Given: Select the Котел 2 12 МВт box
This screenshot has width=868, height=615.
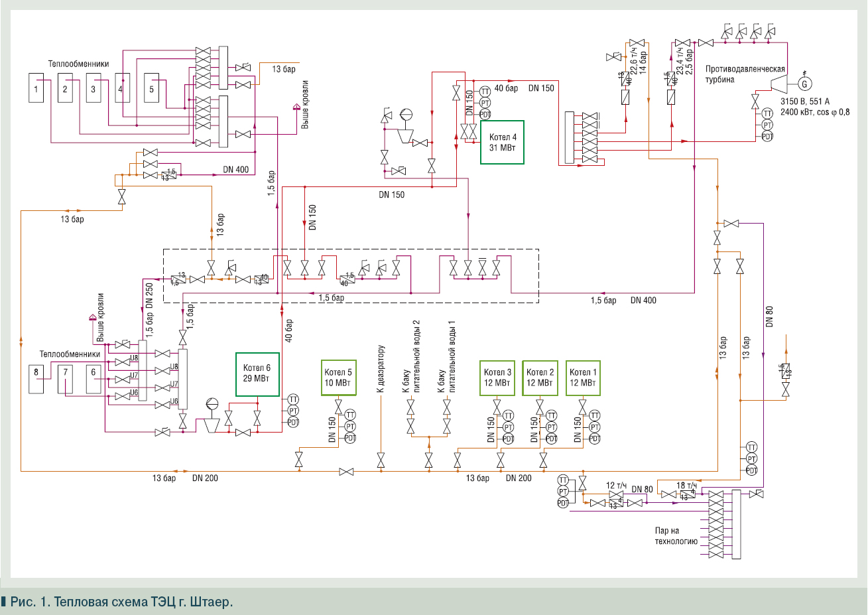Looking at the screenshot, I should pos(540,378).
